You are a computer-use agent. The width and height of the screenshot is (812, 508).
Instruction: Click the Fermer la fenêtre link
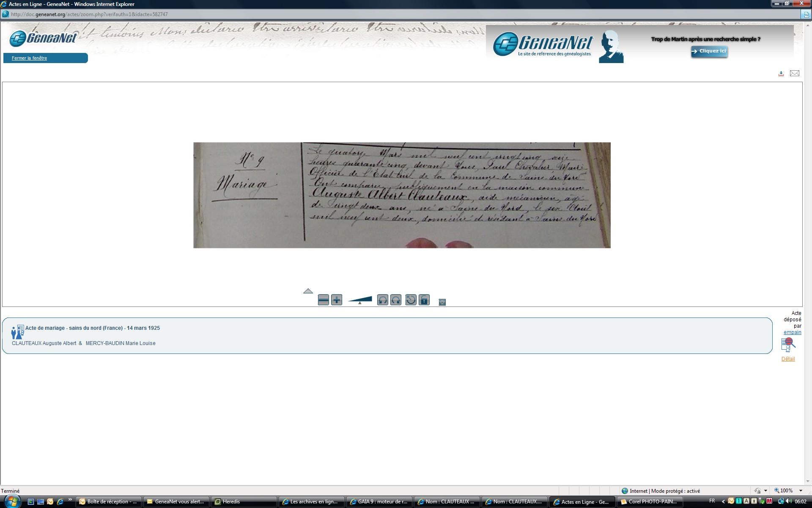pos(29,58)
